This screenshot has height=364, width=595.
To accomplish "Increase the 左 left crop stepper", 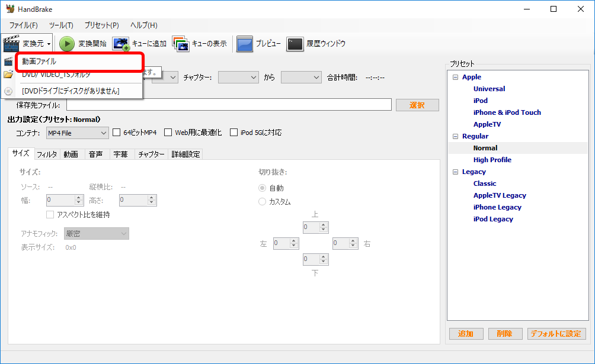I will pos(294,241).
